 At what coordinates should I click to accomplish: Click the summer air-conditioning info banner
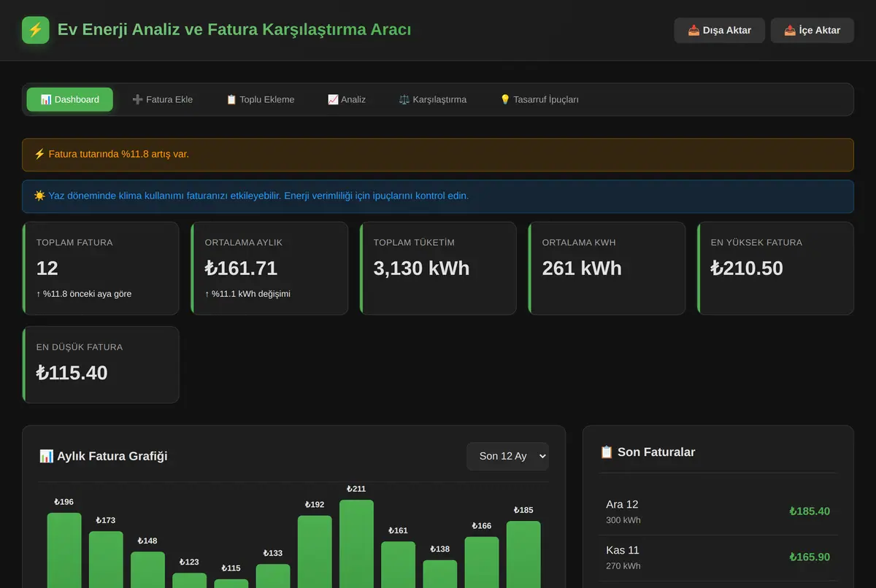(x=438, y=196)
